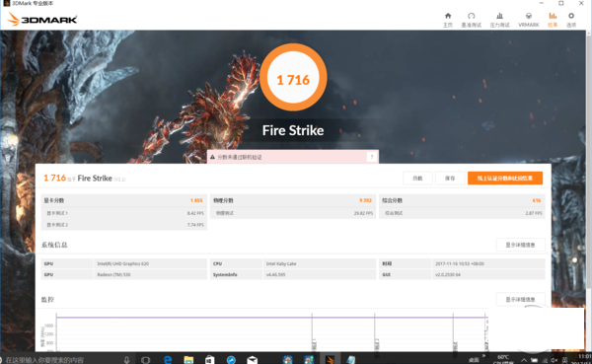The height and width of the screenshot is (364, 592).
Task: Click the SystemInfo version v4.46.595
Action: click(275, 275)
